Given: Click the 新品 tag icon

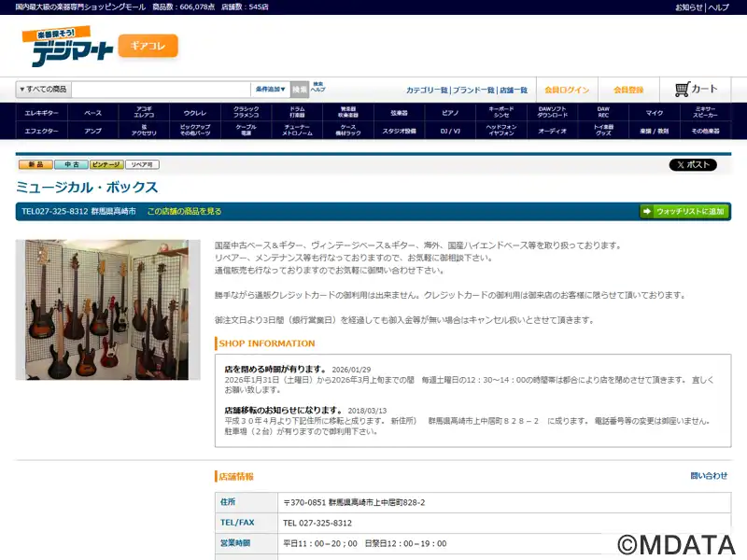Looking at the screenshot, I should pyautogui.click(x=35, y=165).
